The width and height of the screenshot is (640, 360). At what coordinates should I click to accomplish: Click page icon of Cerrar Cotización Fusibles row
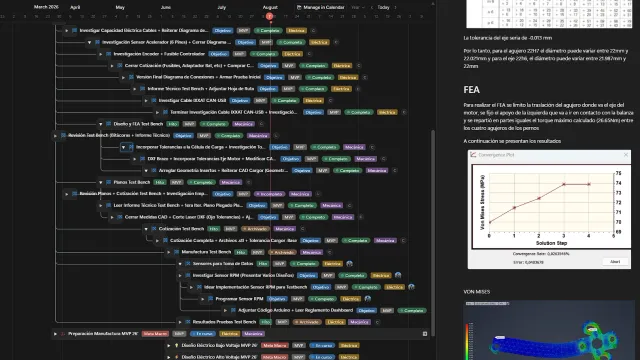pos(120,65)
